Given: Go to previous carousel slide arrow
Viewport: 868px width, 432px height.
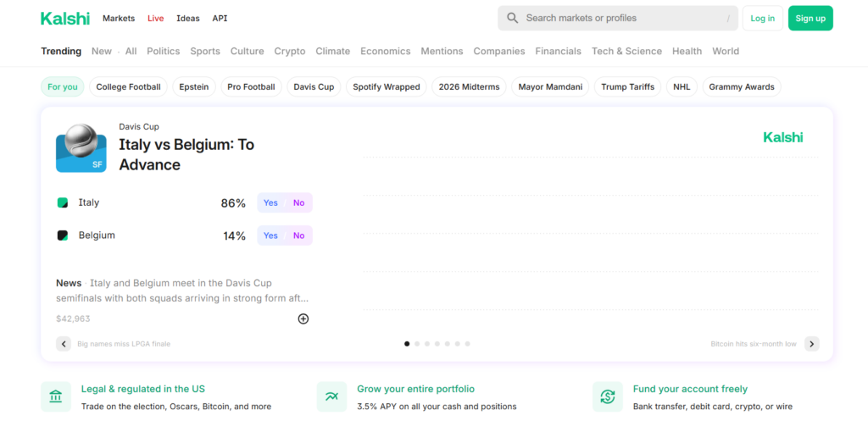Looking at the screenshot, I should click(x=64, y=344).
